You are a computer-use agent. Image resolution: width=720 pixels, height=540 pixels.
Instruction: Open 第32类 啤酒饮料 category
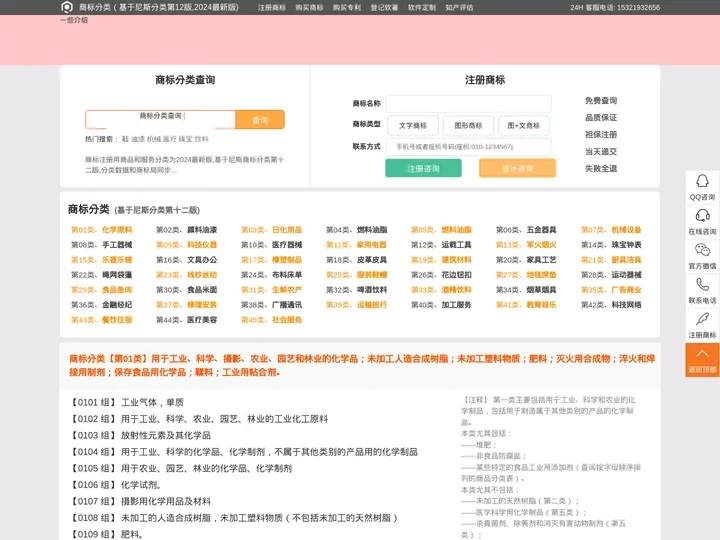(x=356, y=290)
